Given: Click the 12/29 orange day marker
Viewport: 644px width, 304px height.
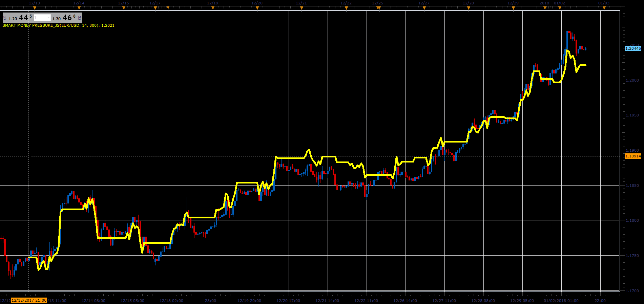Looking at the screenshot, I should pos(513,8).
